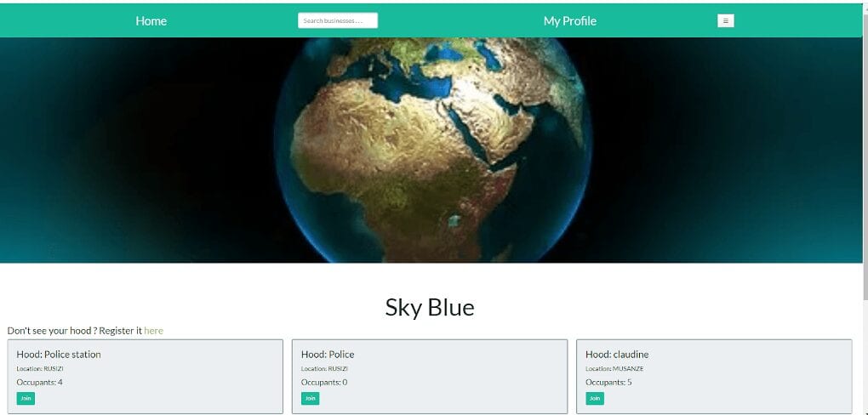
Task: Open My Profile from the navbar
Action: coord(569,21)
